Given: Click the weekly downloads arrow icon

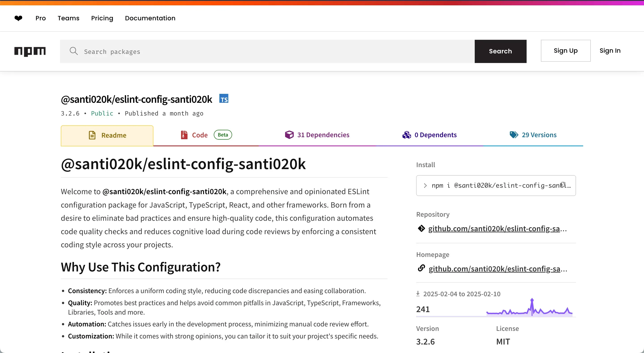Looking at the screenshot, I should click(418, 294).
